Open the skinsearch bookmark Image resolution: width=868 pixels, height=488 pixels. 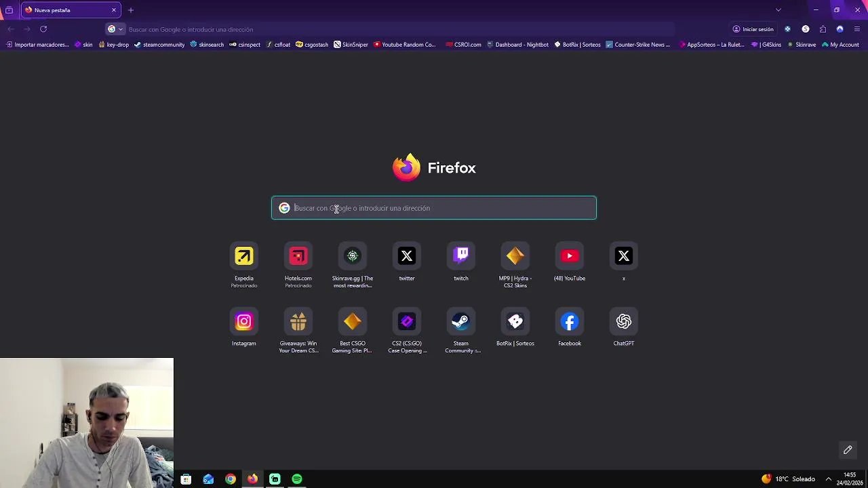click(x=207, y=45)
